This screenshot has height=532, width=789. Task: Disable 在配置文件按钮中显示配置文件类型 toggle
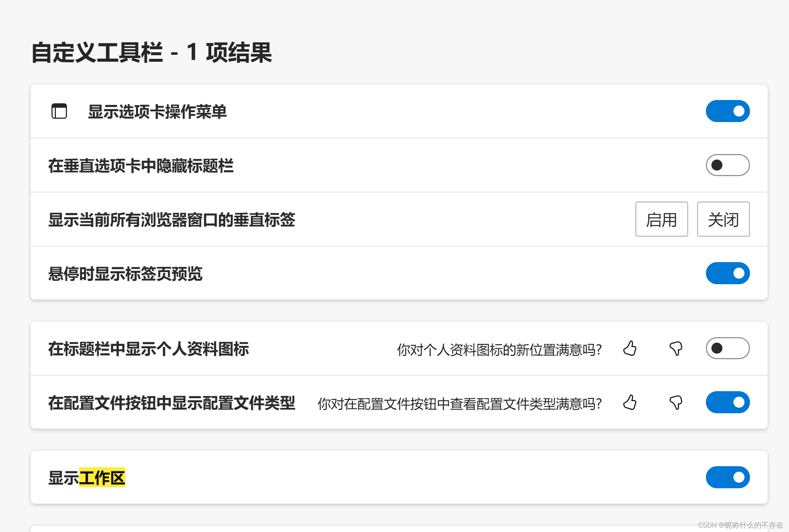(727, 402)
